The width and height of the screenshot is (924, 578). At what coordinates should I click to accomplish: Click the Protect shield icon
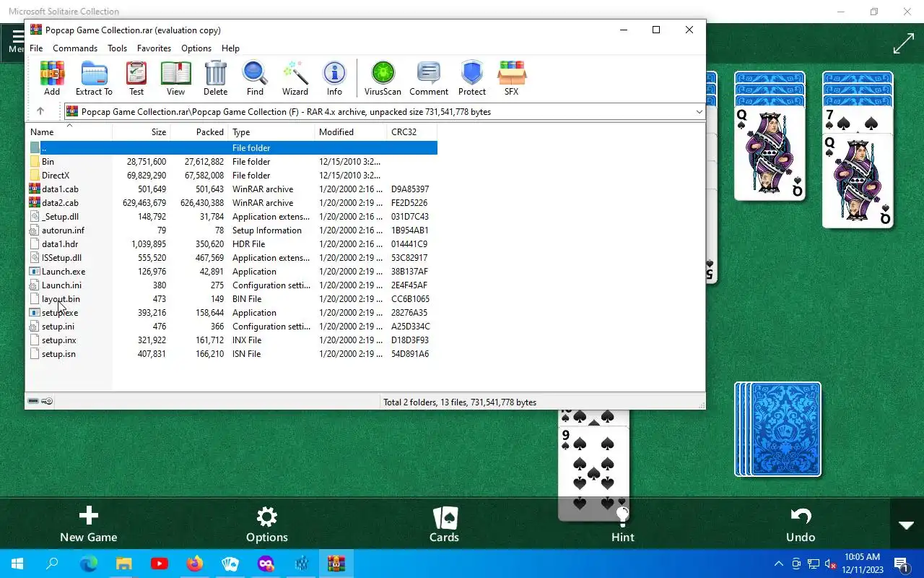pyautogui.click(x=471, y=78)
